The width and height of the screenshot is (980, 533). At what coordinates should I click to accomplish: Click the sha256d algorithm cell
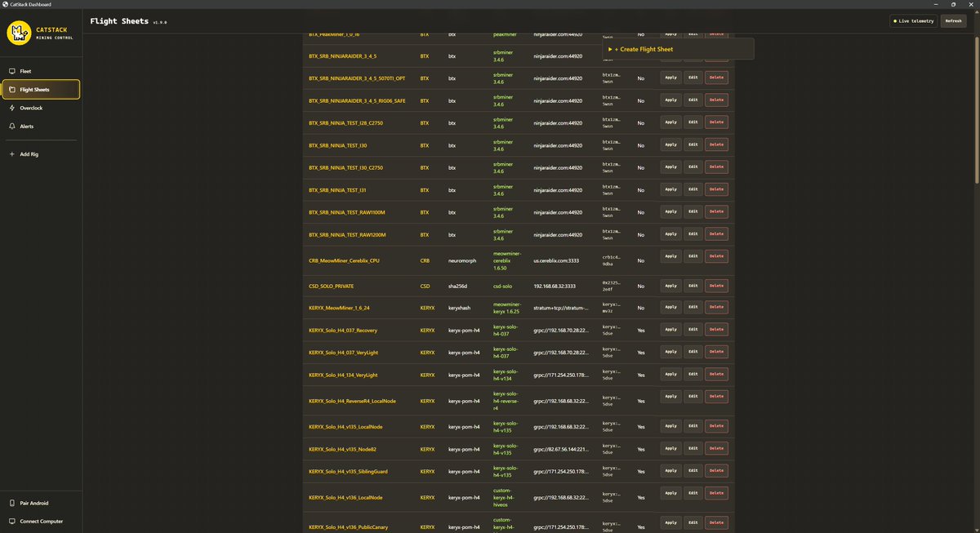point(458,286)
